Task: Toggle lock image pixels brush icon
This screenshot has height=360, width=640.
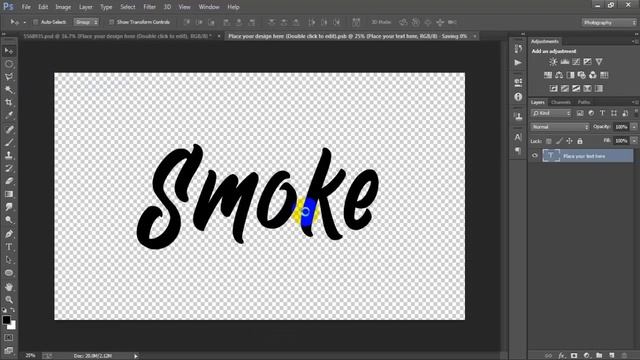Action: coord(559,141)
